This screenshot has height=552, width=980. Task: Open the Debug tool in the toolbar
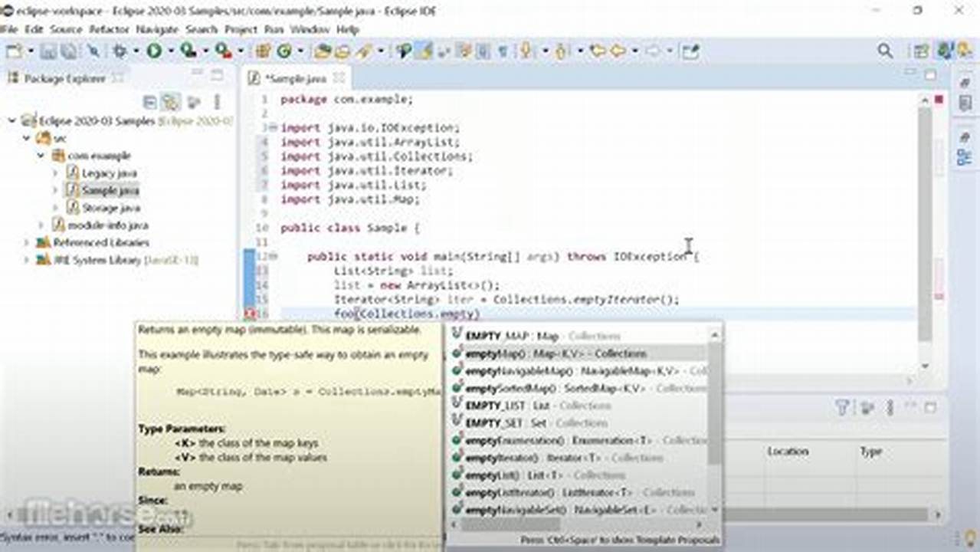(x=120, y=51)
